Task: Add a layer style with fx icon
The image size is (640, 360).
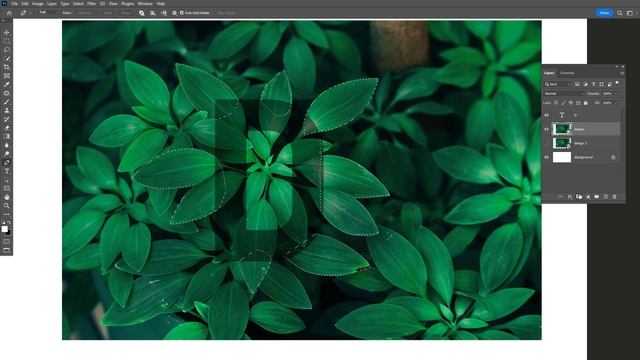Action: click(x=570, y=197)
